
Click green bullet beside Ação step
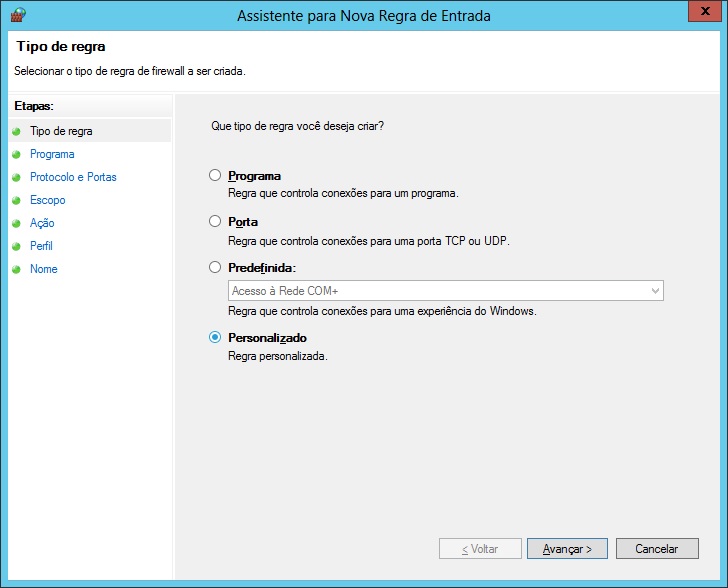tap(16, 223)
